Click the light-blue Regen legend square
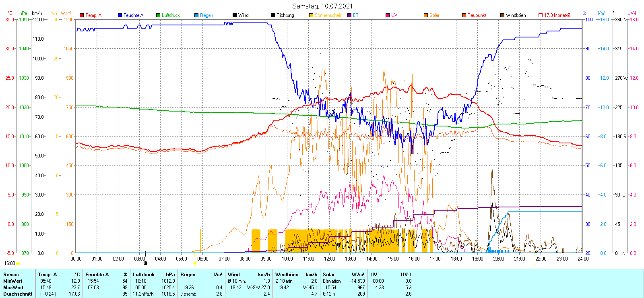The height and width of the screenshot is (298, 644). [196, 15]
